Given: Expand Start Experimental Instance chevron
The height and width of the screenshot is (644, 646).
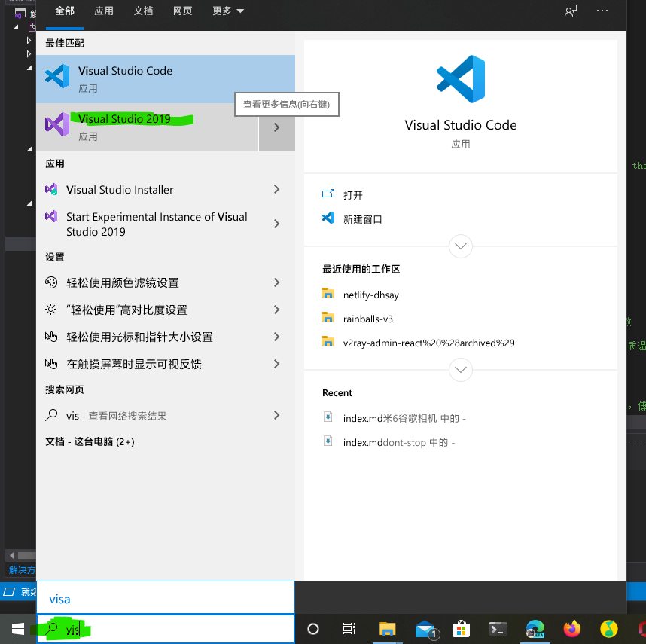Looking at the screenshot, I should pos(277,224).
